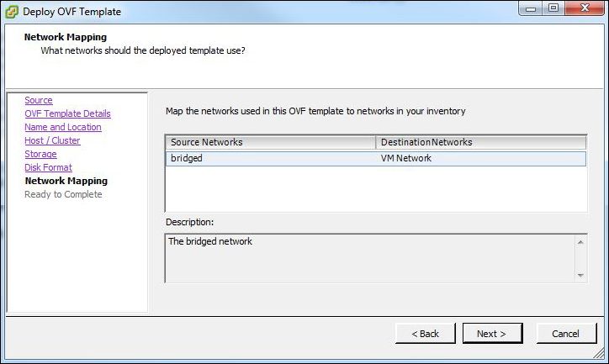
Task: Proceed with the Next button
Action: click(x=492, y=334)
